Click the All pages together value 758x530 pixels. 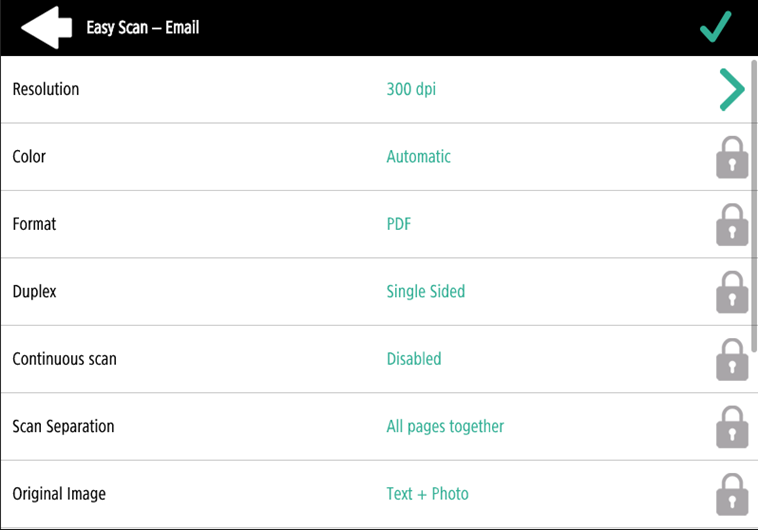(445, 426)
